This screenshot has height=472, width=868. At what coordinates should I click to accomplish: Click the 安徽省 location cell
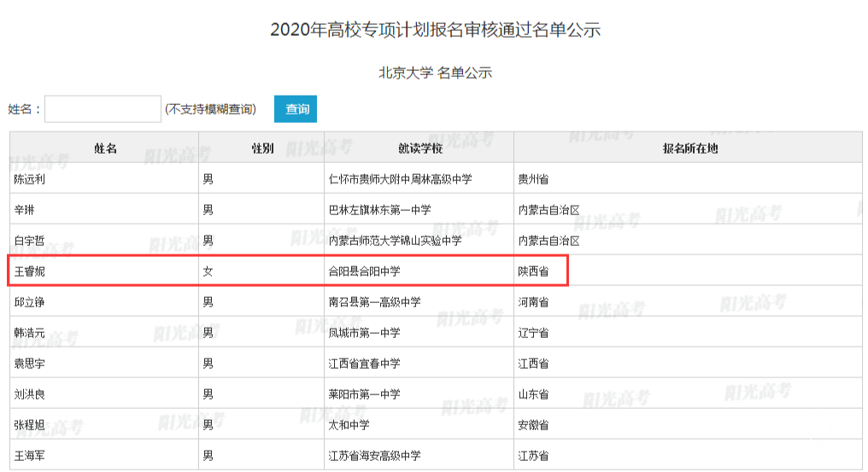click(x=533, y=425)
